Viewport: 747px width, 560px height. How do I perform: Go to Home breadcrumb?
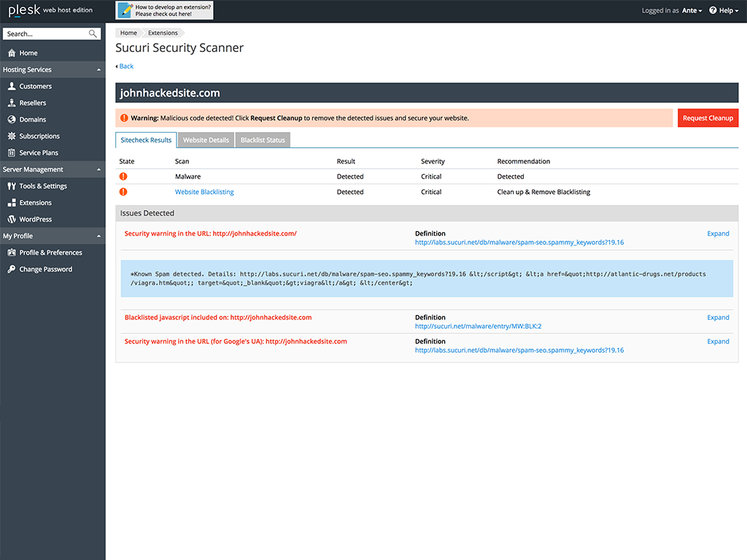(128, 33)
